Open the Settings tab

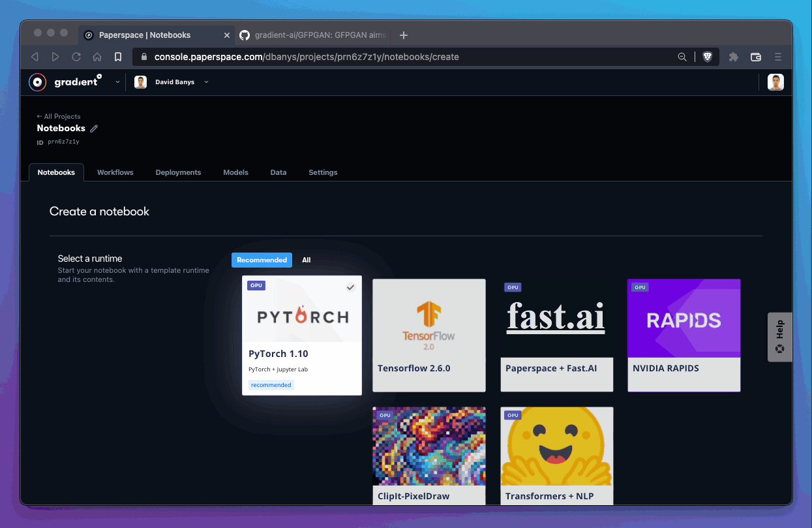[323, 172]
